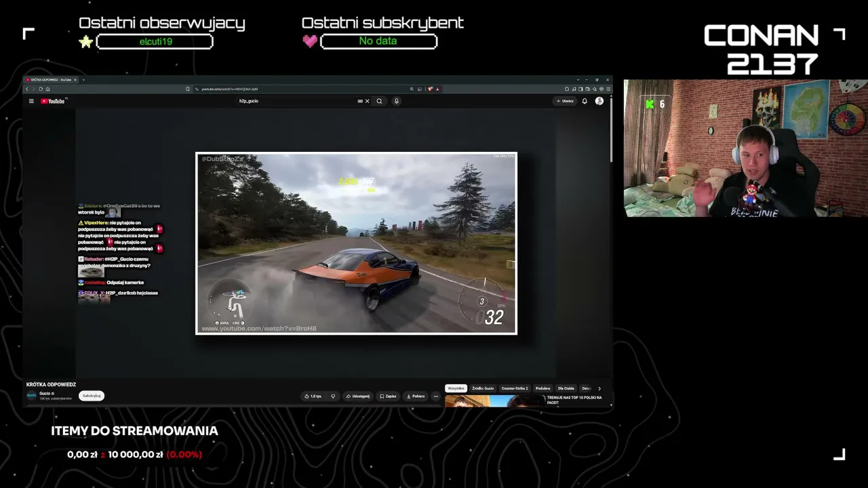This screenshot has width=868, height=488.
Task: Reload the browser page
Action: (41, 89)
